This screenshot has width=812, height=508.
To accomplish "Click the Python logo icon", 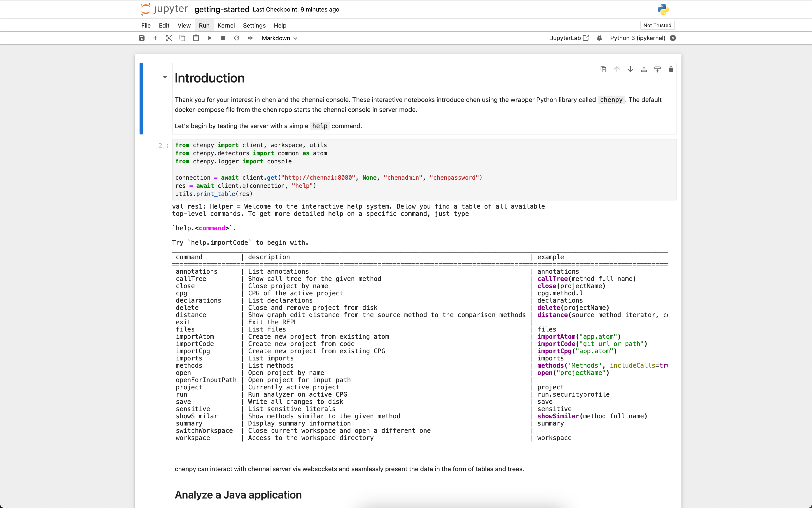I will tap(663, 9).
